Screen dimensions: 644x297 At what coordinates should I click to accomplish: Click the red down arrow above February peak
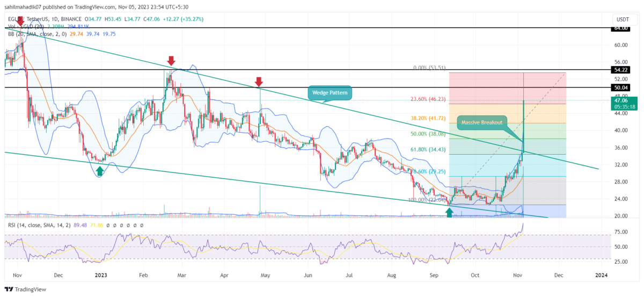click(x=171, y=60)
